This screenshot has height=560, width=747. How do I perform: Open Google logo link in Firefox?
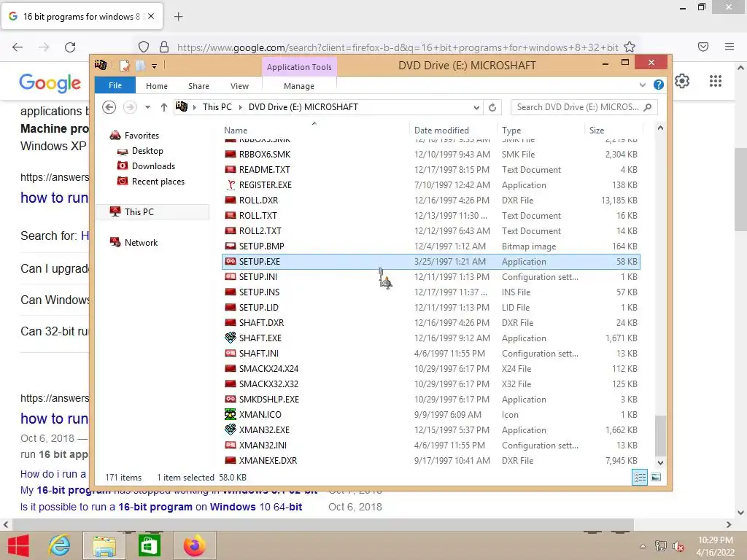coord(50,83)
